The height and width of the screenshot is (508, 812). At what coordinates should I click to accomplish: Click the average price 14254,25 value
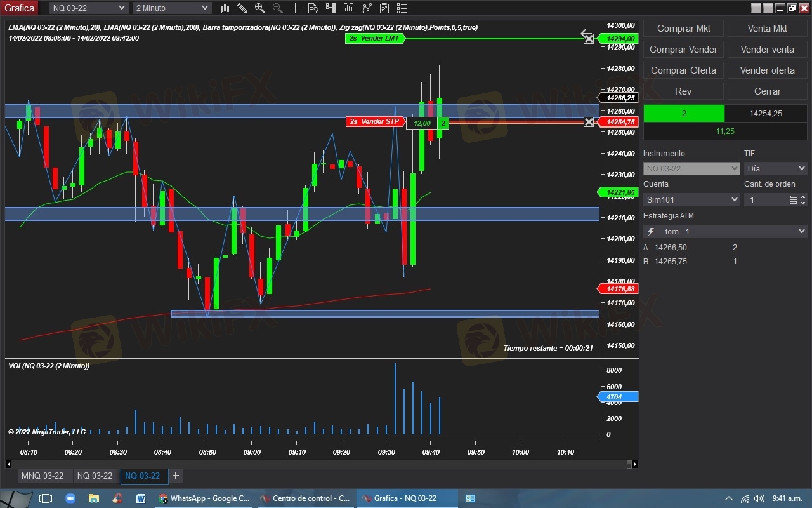766,113
